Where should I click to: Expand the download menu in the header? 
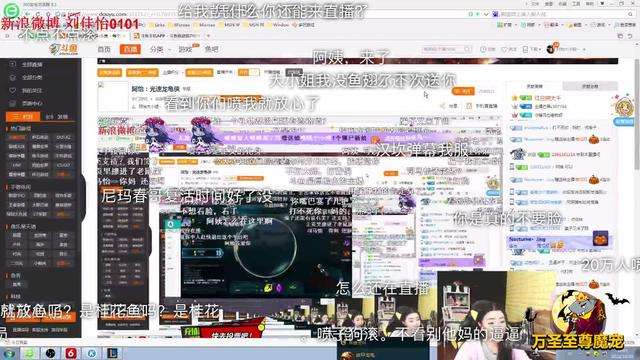pyautogui.click(x=531, y=49)
